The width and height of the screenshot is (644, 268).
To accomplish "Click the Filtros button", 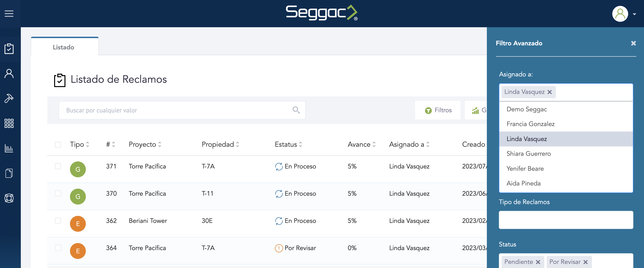I will pos(437,110).
